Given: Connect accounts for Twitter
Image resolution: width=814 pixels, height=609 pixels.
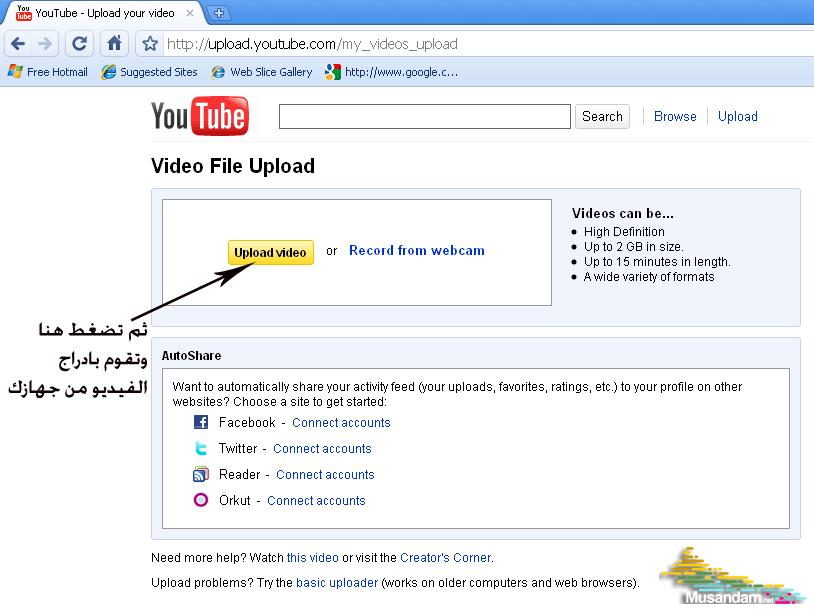Looking at the screenshot, I should tap(322, 449).
